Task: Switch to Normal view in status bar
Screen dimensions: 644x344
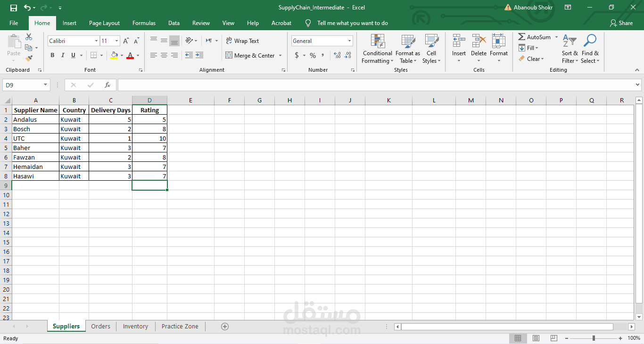Action: (x=518, y=338)
